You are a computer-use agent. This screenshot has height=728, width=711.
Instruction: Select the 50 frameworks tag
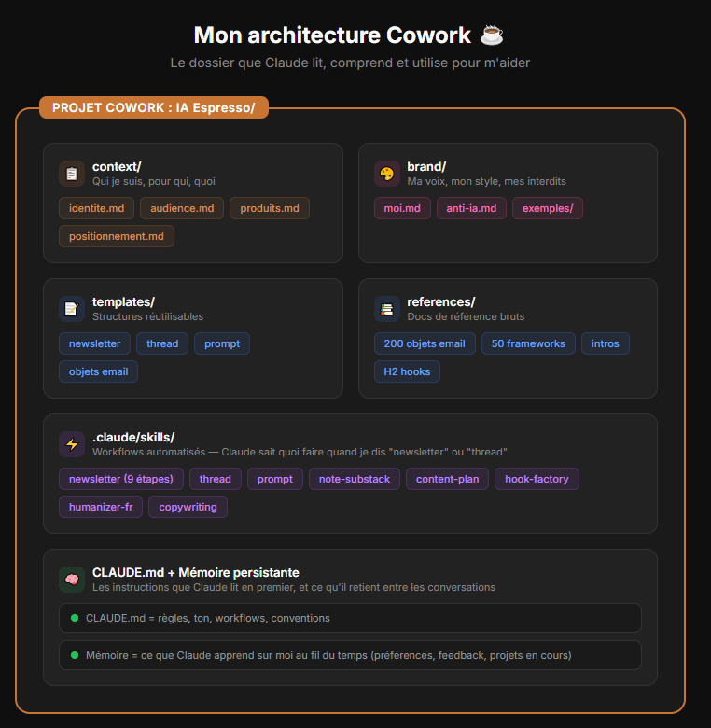528,343
